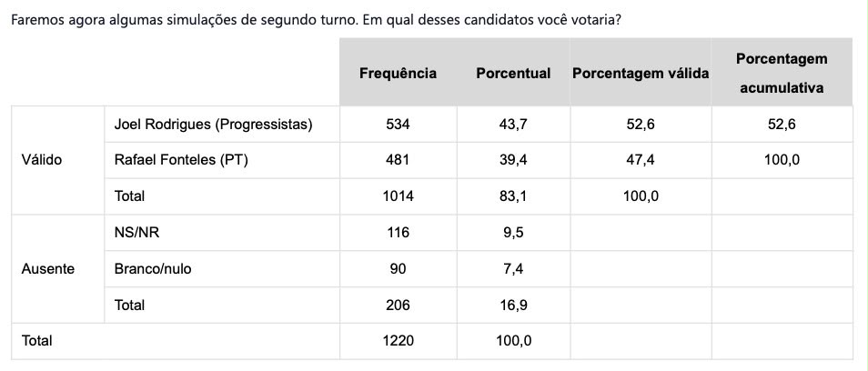Click the Ausente group label

(47, 269)
